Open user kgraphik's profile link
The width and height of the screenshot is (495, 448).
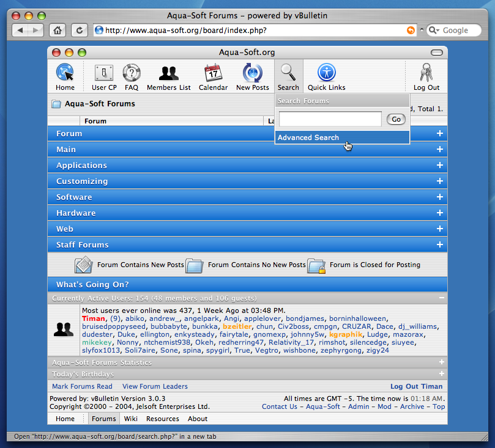345,334
